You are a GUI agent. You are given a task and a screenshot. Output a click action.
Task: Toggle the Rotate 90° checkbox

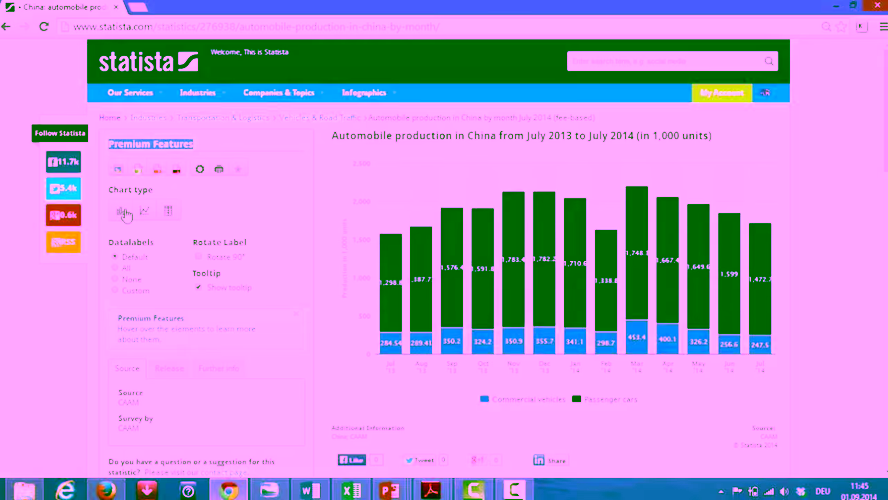click(x=198, y=257)
